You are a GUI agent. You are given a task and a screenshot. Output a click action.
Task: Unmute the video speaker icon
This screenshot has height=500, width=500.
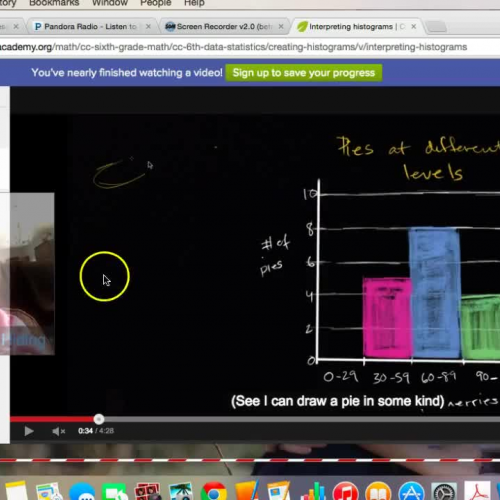(58, 431)
